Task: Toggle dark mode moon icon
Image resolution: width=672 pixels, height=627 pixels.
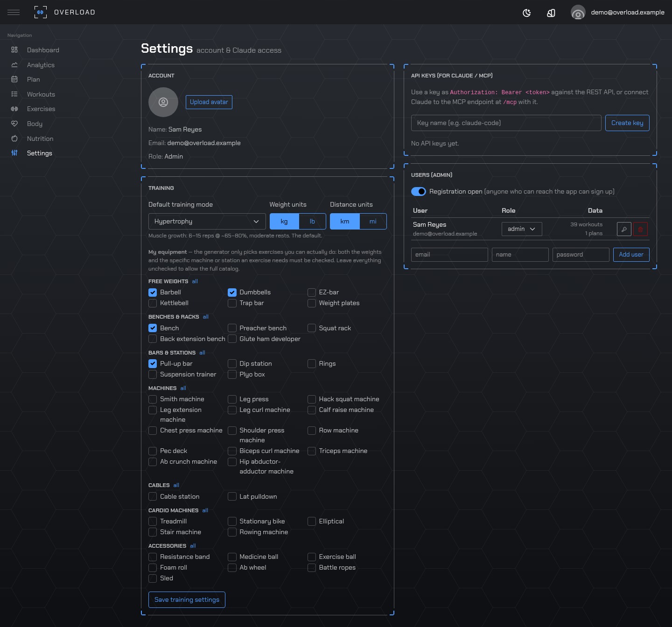Action: (527, 13)
